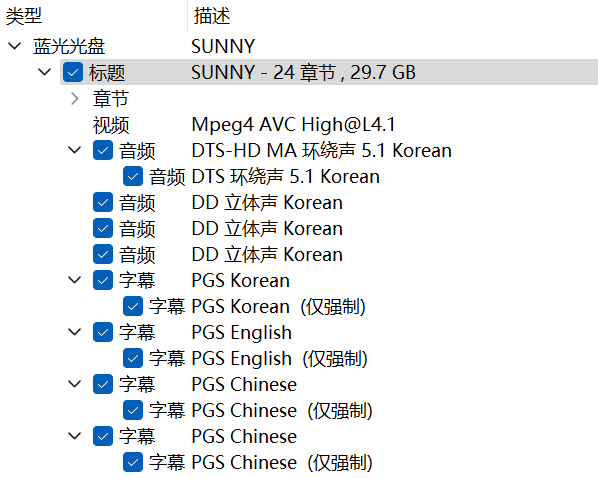Collapse the PGS Korean subtitle chevron
Image resolution: width=598 pixels, height=478 pixels.
click(74, 280)
